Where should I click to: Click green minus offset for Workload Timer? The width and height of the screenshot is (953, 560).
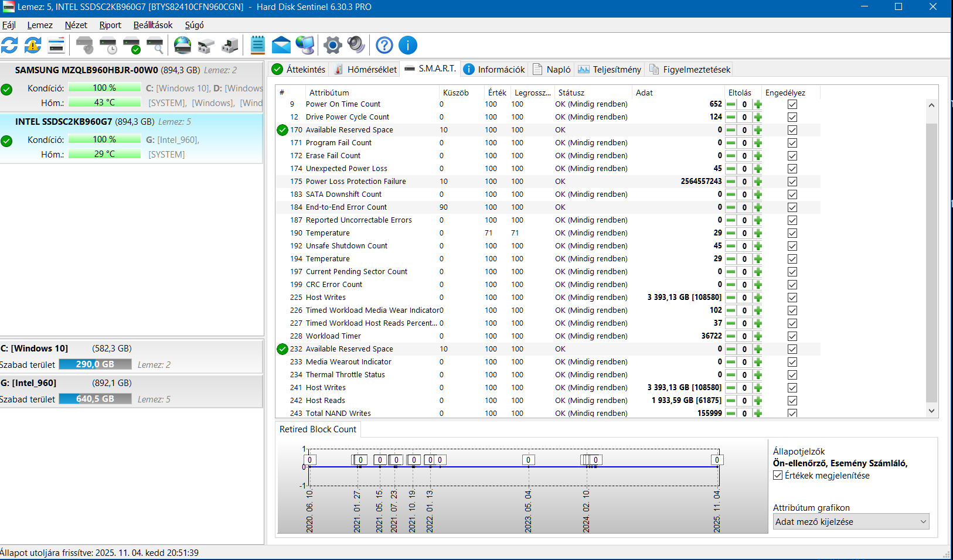pyautogui.click(x=731, y=336)
